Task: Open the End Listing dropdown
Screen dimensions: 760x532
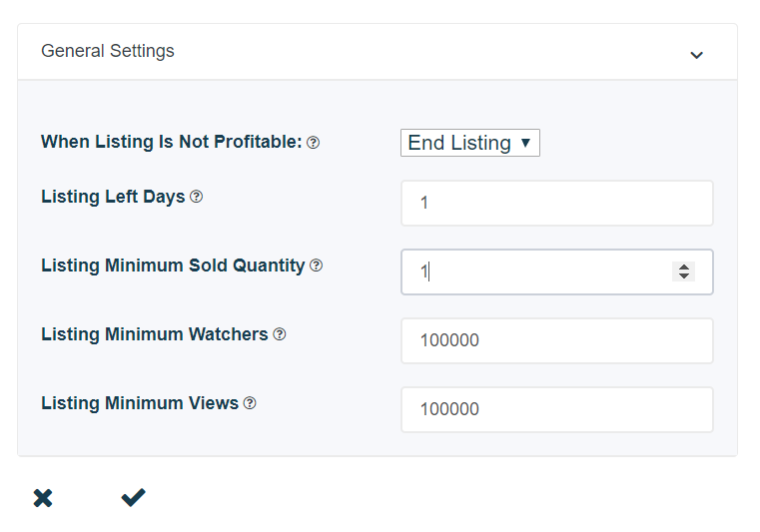Action: click(x=470, y=143)
